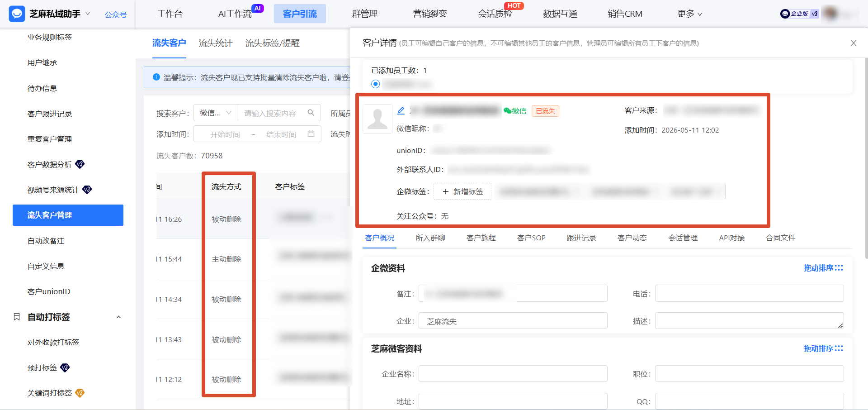Click the info icon in 温馨提示 banner
This screenshot has height=410, width=868.
point(156,77)
